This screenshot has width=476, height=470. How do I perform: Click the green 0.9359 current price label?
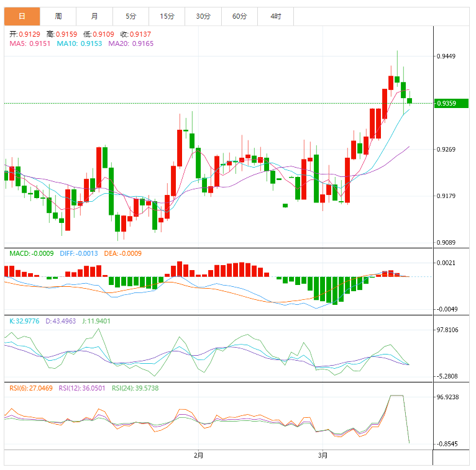451,104
